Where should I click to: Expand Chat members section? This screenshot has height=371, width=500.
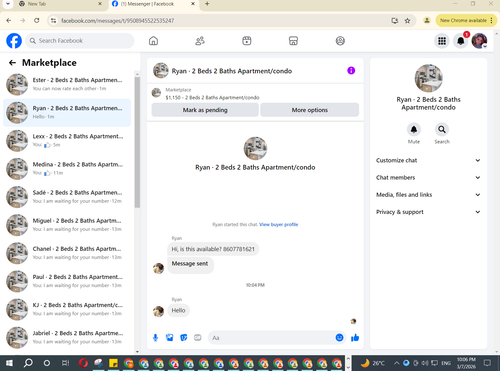point(428,178)
